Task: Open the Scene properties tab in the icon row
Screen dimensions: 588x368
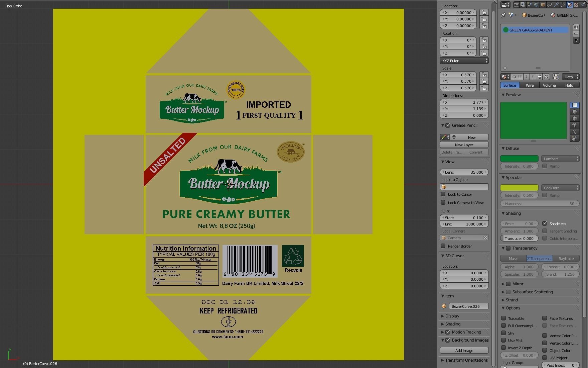Action: (x=530, y=5)
